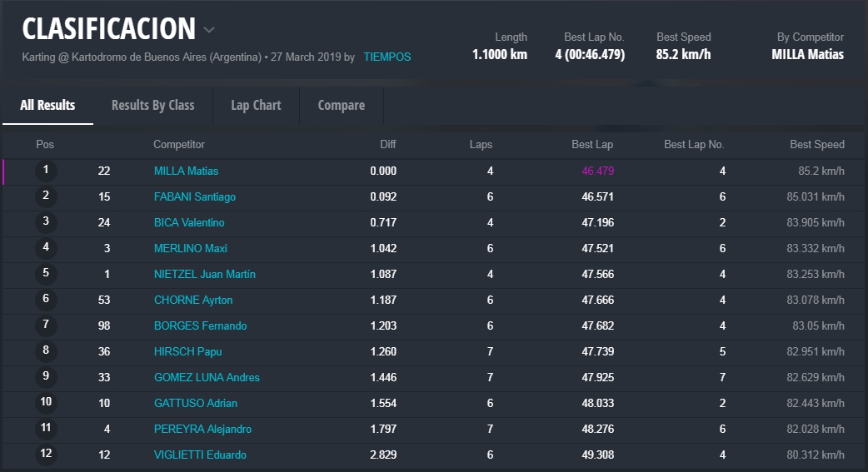Screen dimensions: 868x472
Task: Open competitor MILLA Matias in results table
Action: (x=186, y=171)
